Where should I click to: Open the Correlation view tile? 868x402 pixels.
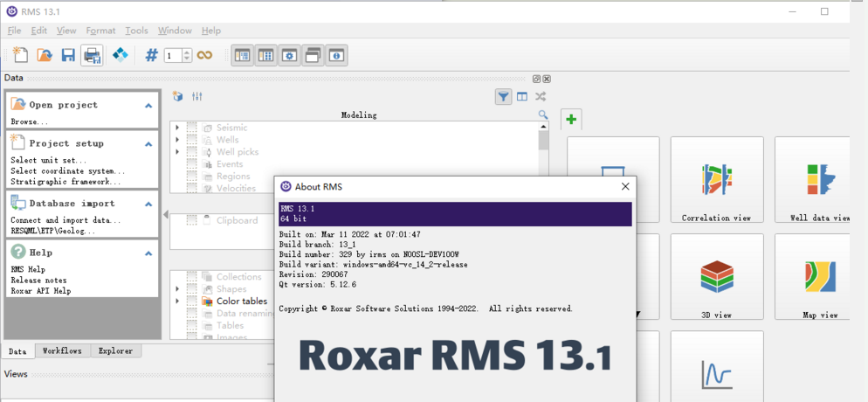point(716,180)
